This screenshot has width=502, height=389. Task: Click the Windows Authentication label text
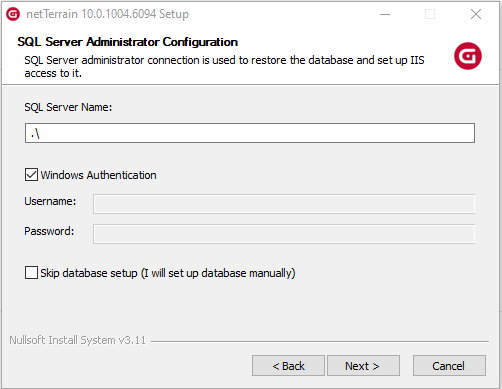click(x=98, y=175)
